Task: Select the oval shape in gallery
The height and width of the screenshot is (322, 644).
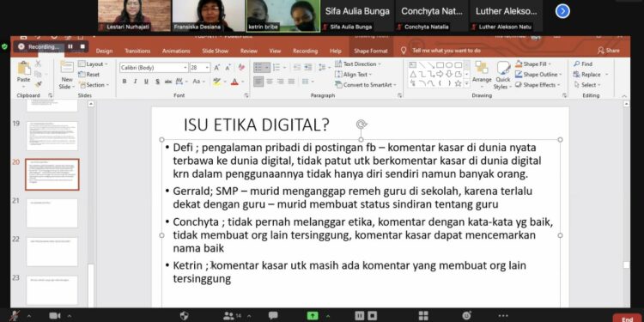Action: (449, 65)
